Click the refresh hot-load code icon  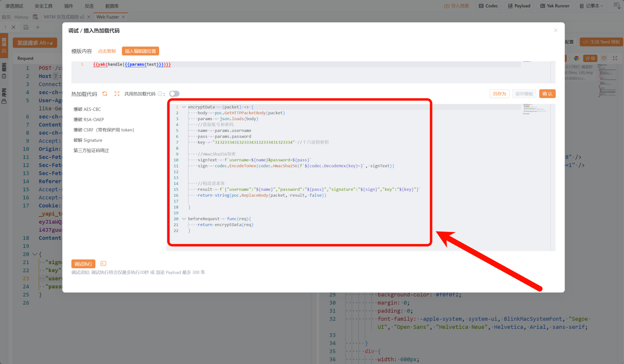pos(105,94)
